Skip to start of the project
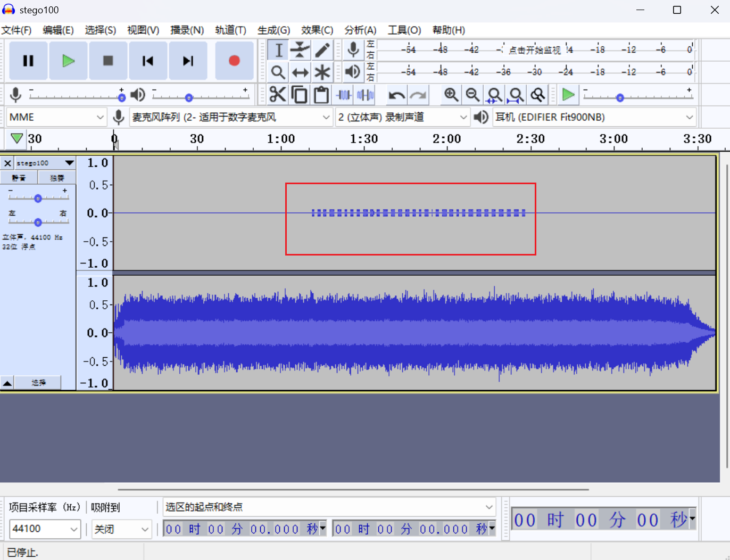 148,61
